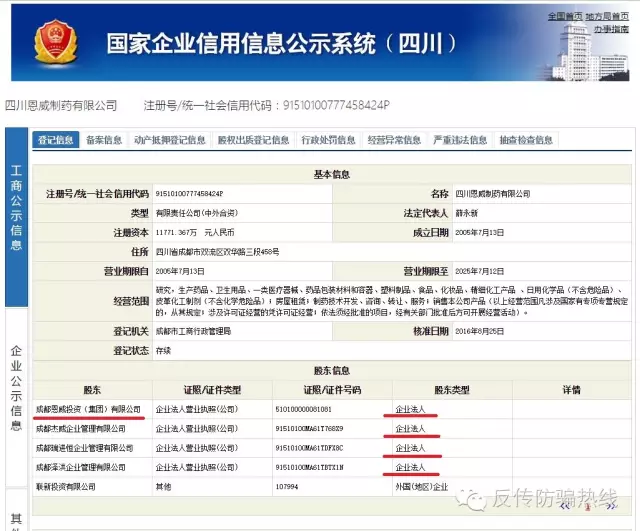The image size is (640, 531).
Task: Click the 其他 certificate type cell
Action: coord(212,487)
